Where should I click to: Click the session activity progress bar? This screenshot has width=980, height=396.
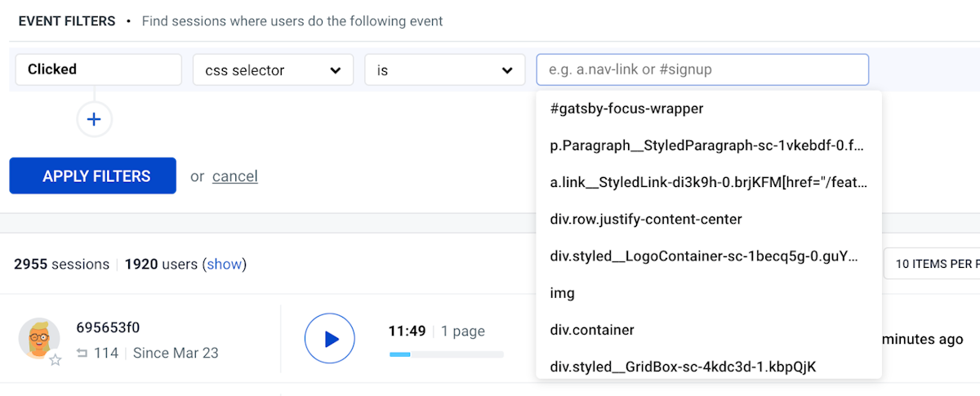(x=446, y=354)
